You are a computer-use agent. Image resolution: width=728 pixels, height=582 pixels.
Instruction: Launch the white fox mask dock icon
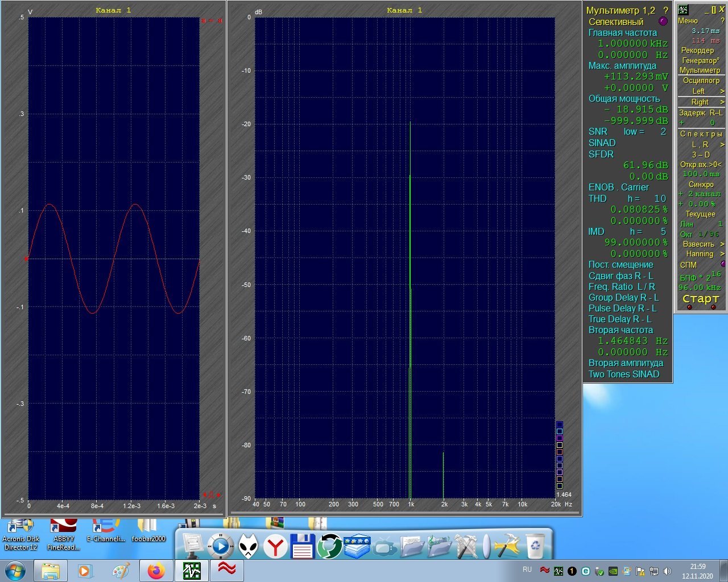[x=248, y=547]
